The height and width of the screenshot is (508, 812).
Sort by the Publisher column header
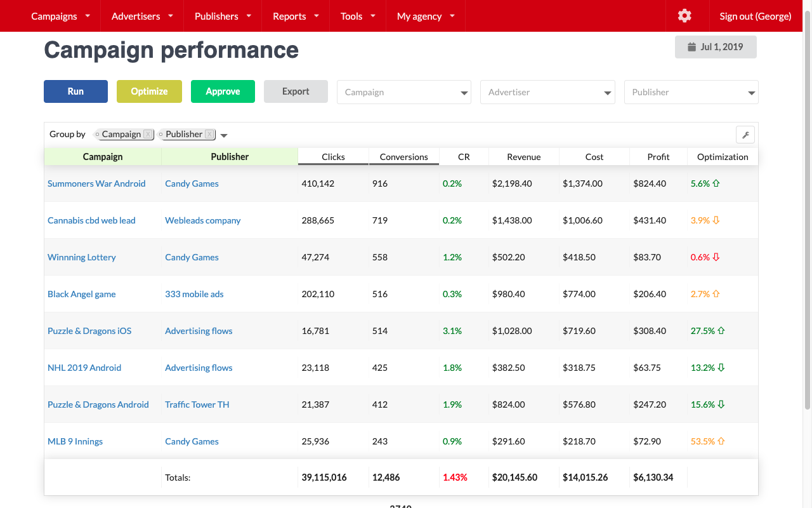(230, 157)
